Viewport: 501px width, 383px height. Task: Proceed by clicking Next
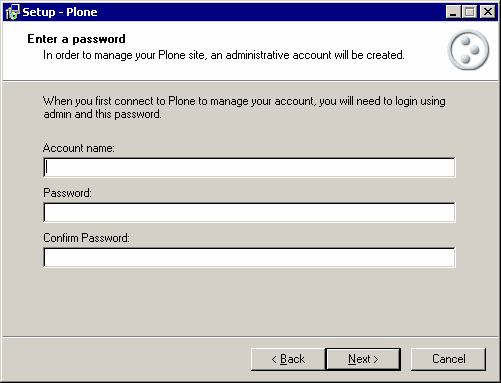click(363, 359)
